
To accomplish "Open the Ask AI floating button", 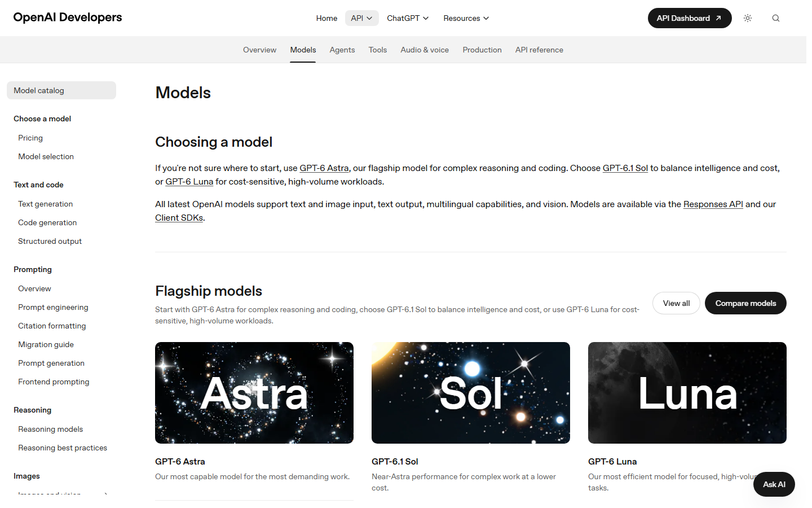I will coord(774,484).
